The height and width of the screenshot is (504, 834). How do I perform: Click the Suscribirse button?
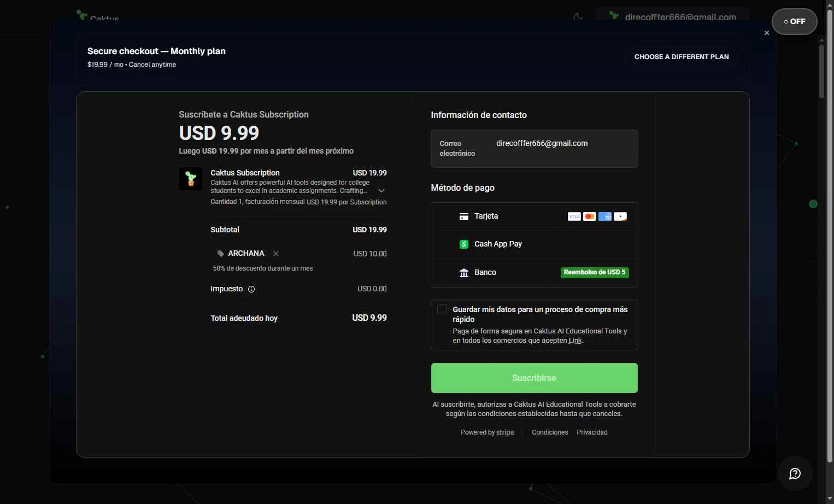coord(535,378)
